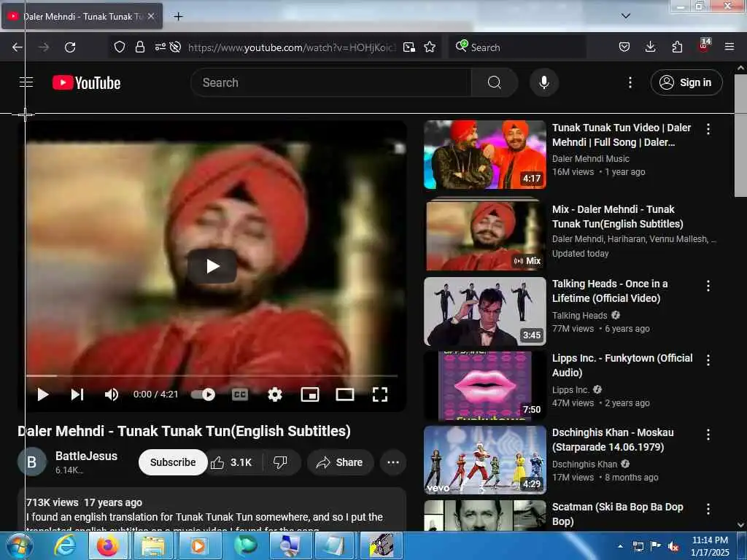Open the Tunak Tunak Tun Video 4:17 thumbnail
This screenshot has width=747, height=560.
[485, 155]
